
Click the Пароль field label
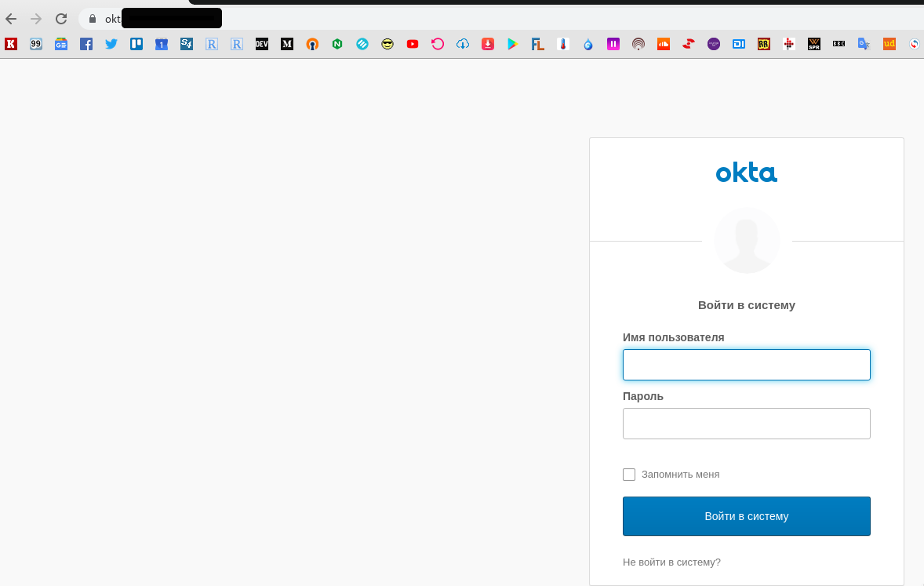click(x=643, y=397)
